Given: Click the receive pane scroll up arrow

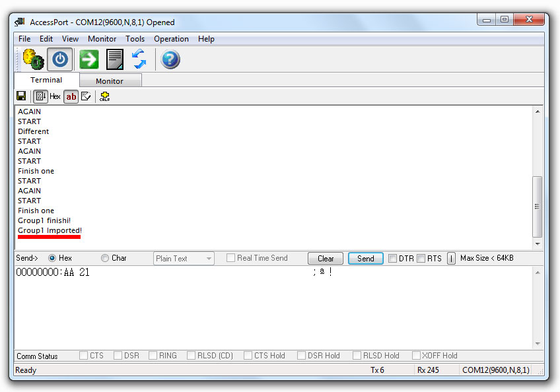Looking at the screenshot, I should pos(538,112).
